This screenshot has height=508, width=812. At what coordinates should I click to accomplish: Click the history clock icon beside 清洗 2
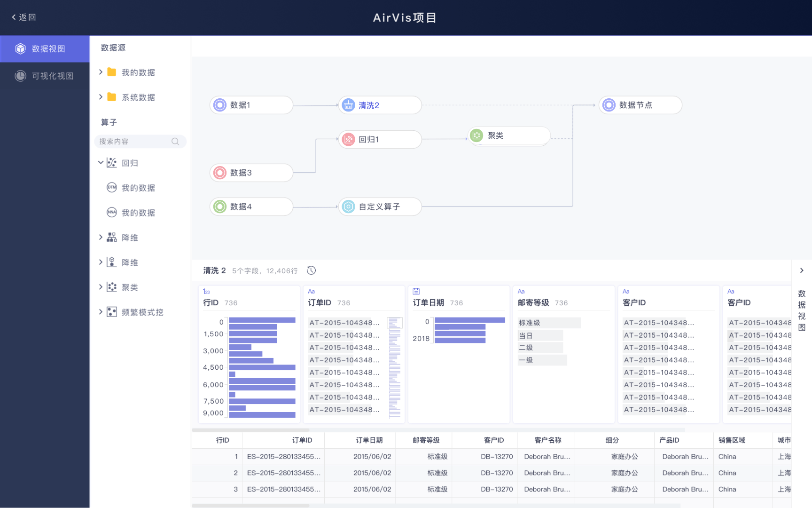(x=311, y=270)
